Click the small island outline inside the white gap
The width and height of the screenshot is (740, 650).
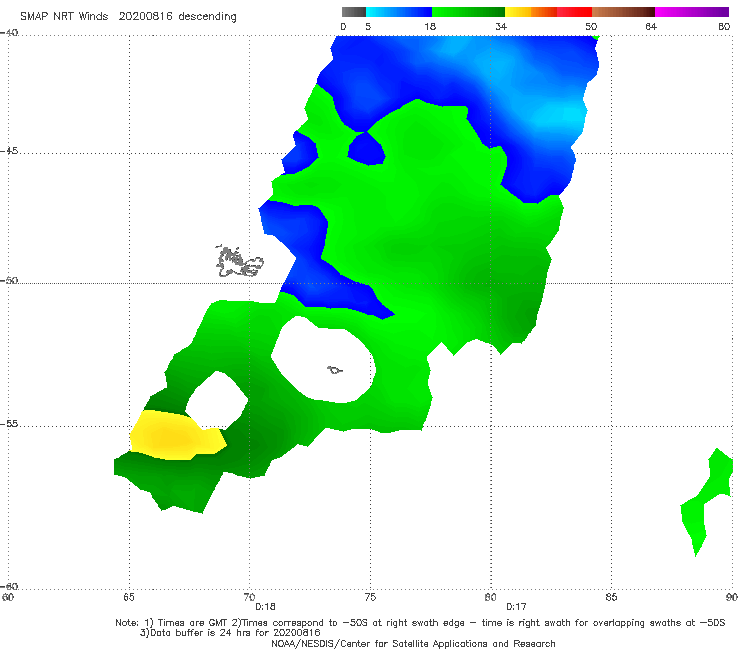pyautogui.click(x=335, y=370)
